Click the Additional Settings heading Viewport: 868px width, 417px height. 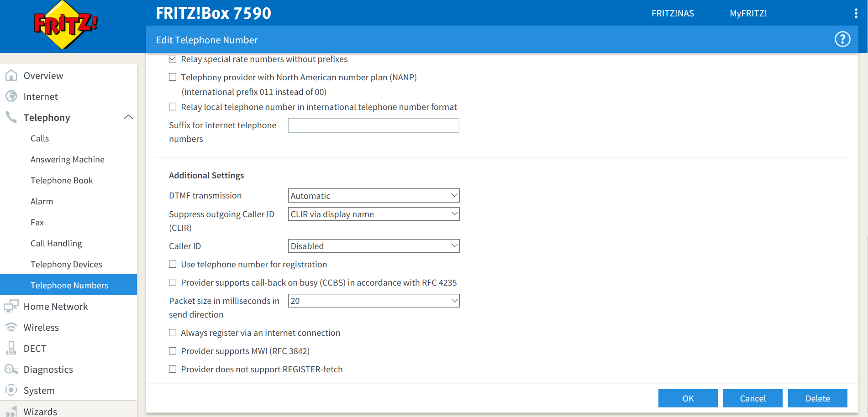pos(206,175)
